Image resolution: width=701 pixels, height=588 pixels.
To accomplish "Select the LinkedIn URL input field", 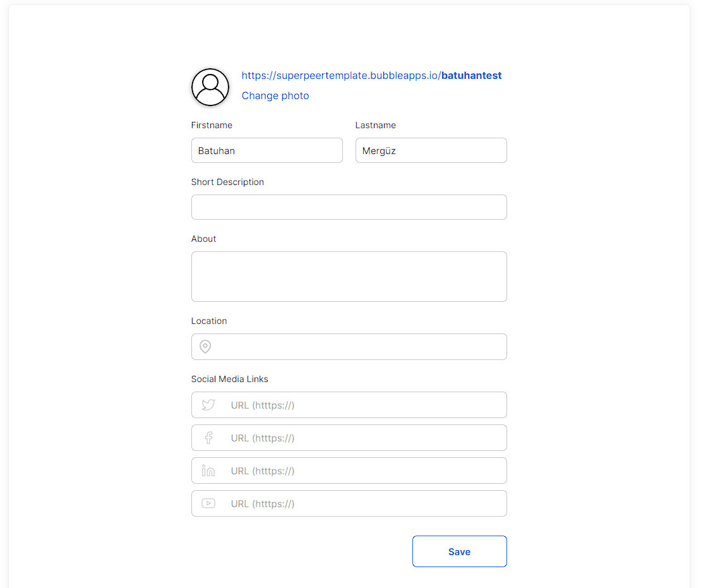I will (349, 471).
